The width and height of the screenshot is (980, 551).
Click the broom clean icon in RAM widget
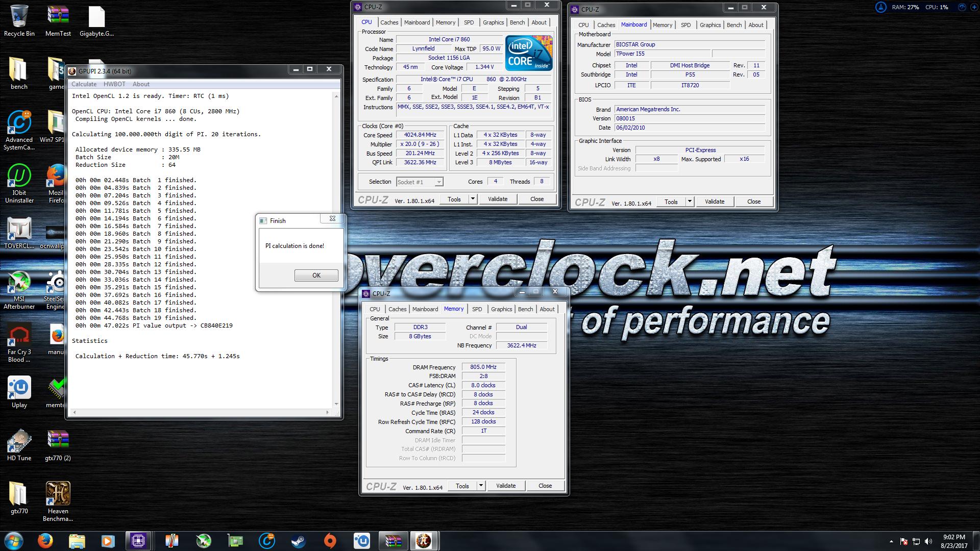pyautogui.click(x=881, y=8)
